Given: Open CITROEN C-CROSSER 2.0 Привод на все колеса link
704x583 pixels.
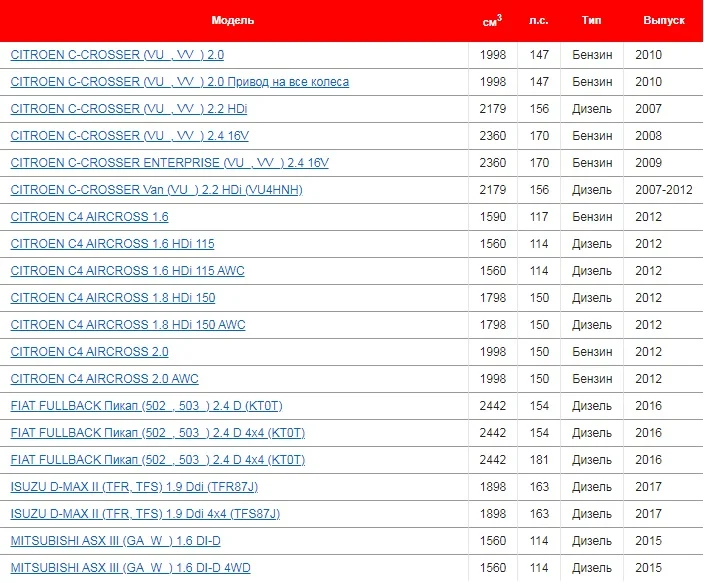Looking at the screenshot, I should click(x=180, y=82).
